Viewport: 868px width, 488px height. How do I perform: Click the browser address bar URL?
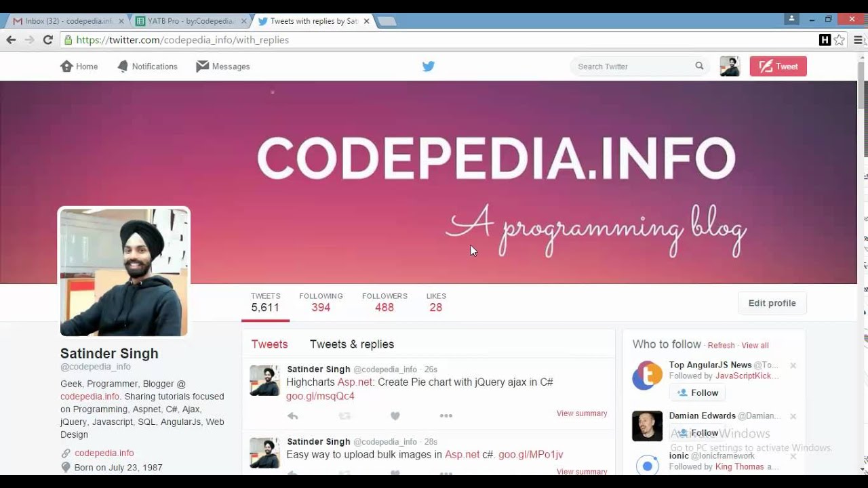[x=182, y=40]
